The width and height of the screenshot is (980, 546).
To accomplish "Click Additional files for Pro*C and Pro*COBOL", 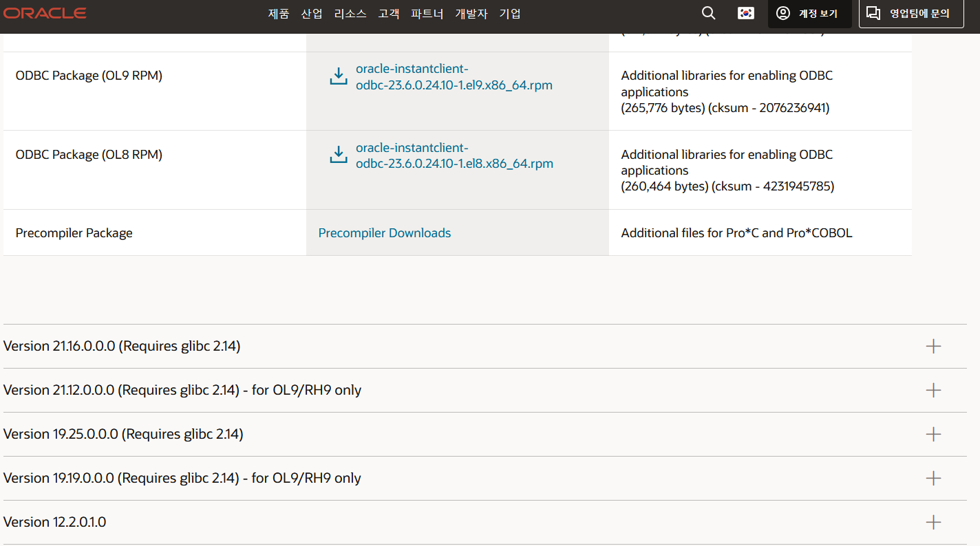I will coord(736,233).
